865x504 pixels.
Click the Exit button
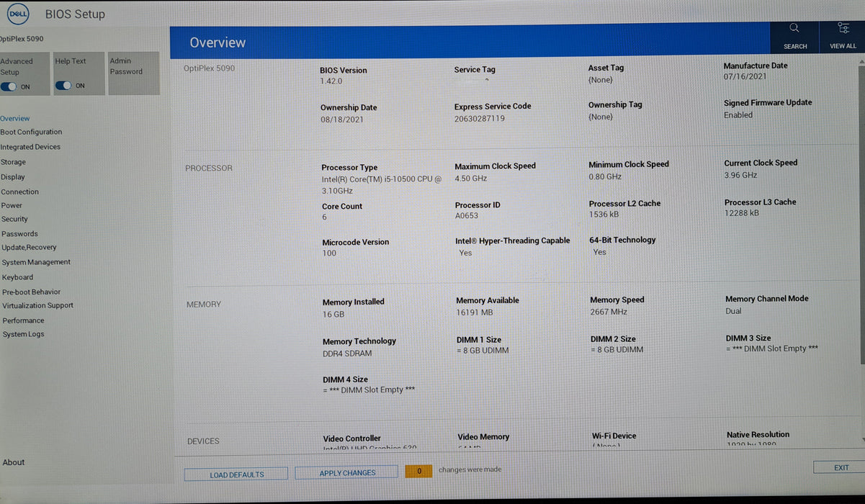point(841,468)
